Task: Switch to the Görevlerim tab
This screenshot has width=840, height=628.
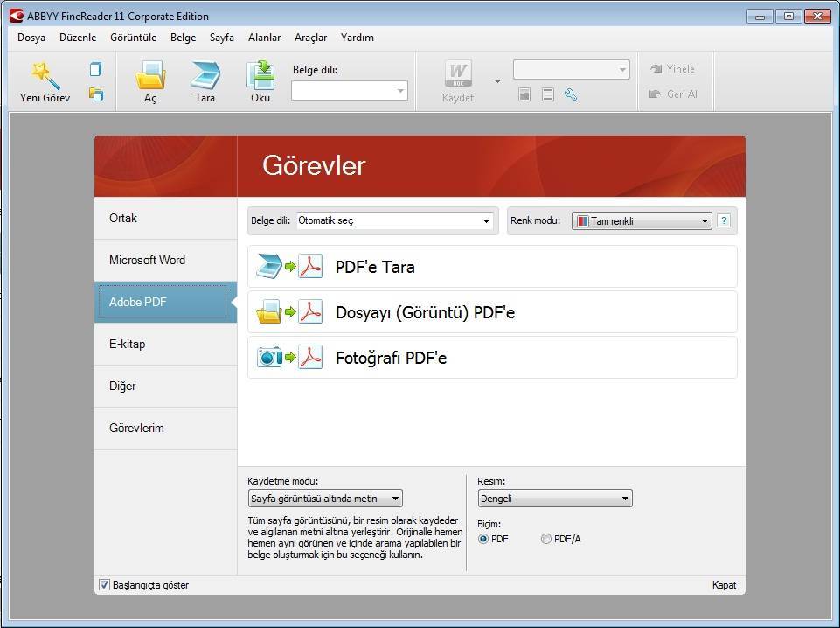Action: [x=165, y=428]
